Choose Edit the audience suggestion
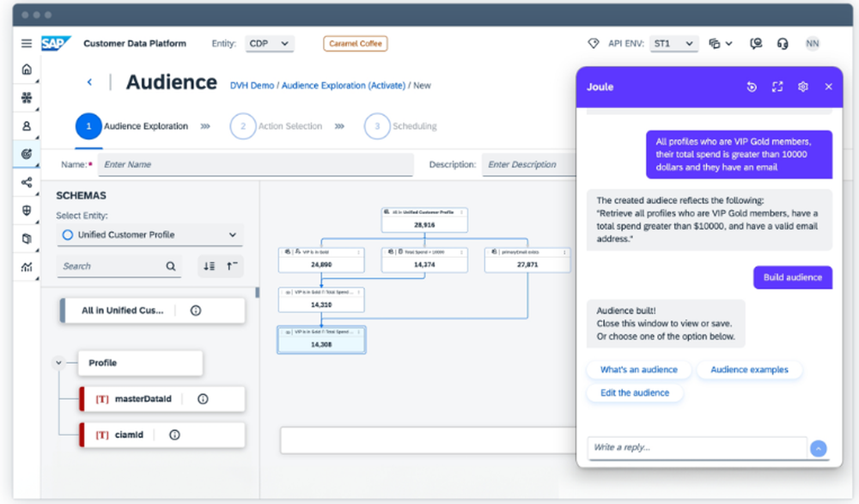859x504 pixels. (x=635, y=392)
